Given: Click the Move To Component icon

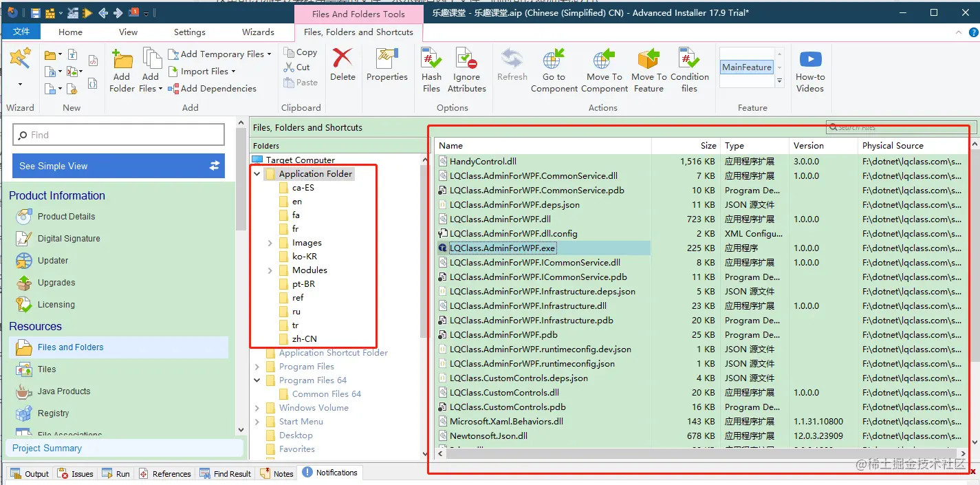Looking at the screenshot, I should [x=604, y=59].
